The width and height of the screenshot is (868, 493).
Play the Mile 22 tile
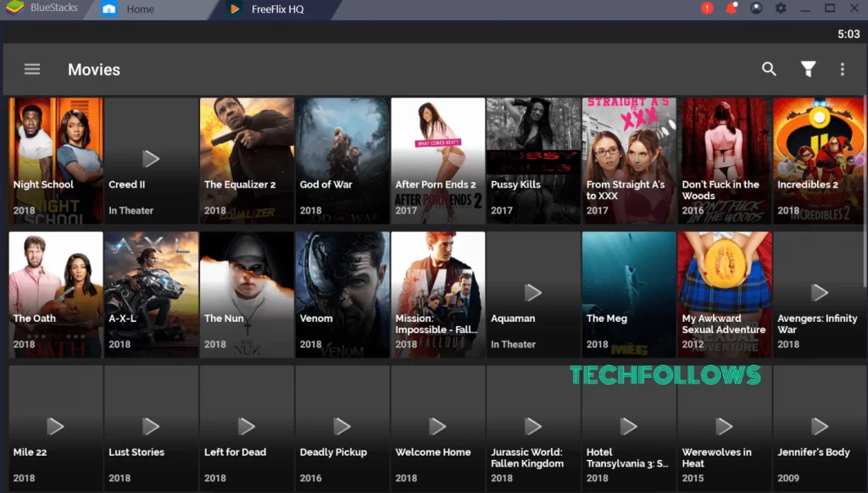56,429
